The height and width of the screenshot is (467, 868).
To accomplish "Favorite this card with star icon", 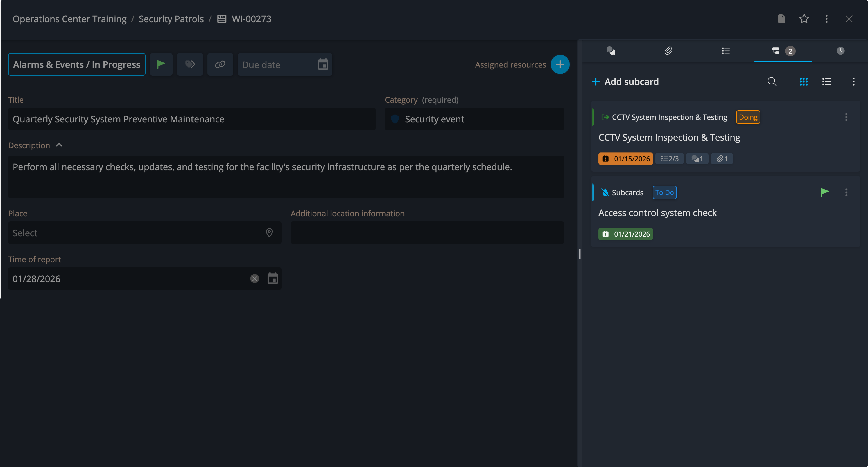I will point(804,19).
